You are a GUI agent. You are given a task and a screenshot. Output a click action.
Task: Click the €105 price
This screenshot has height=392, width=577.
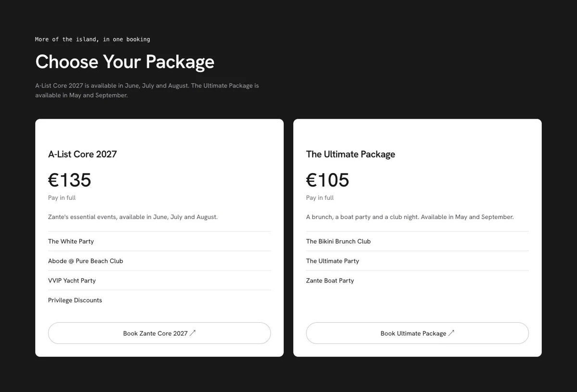(x=327, y=180)
